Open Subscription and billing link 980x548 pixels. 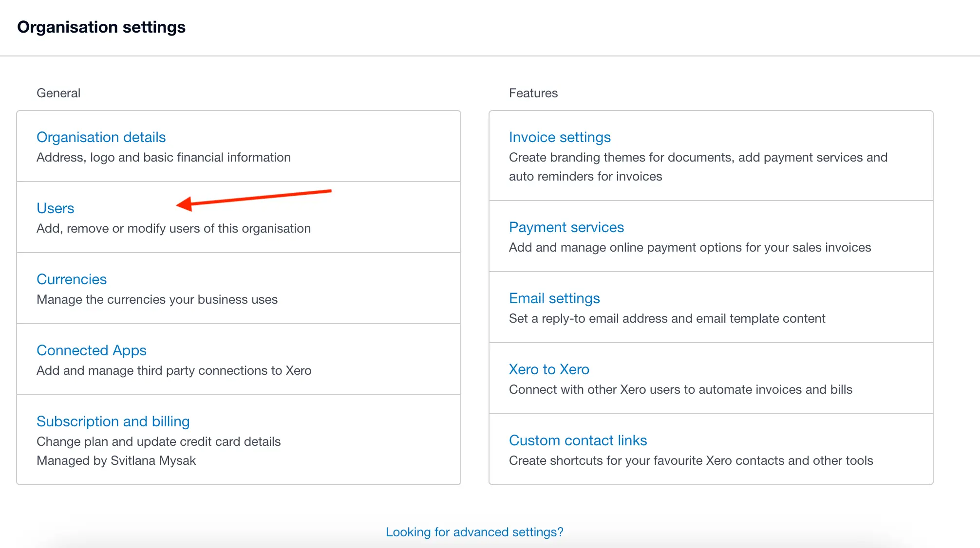113,421
